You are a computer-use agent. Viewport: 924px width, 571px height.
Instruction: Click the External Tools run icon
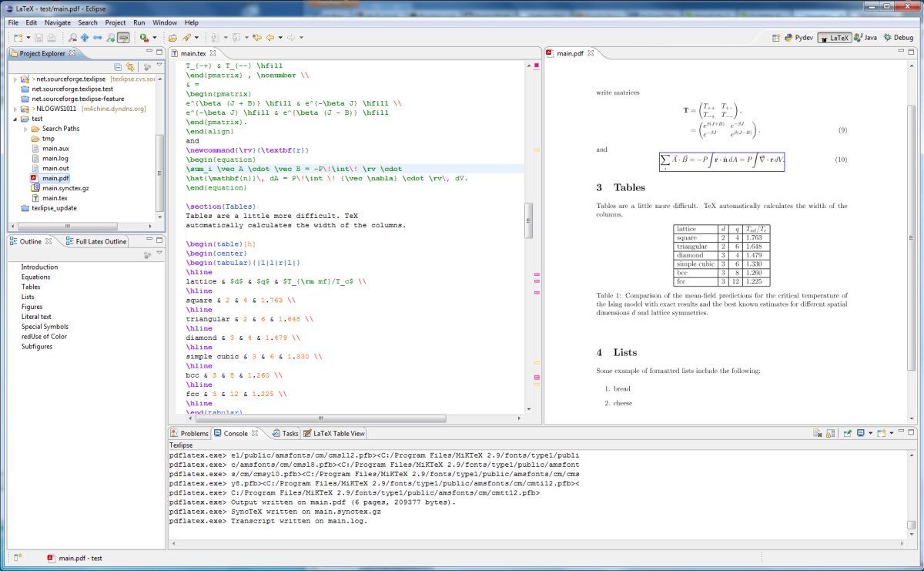coord(145,37)
